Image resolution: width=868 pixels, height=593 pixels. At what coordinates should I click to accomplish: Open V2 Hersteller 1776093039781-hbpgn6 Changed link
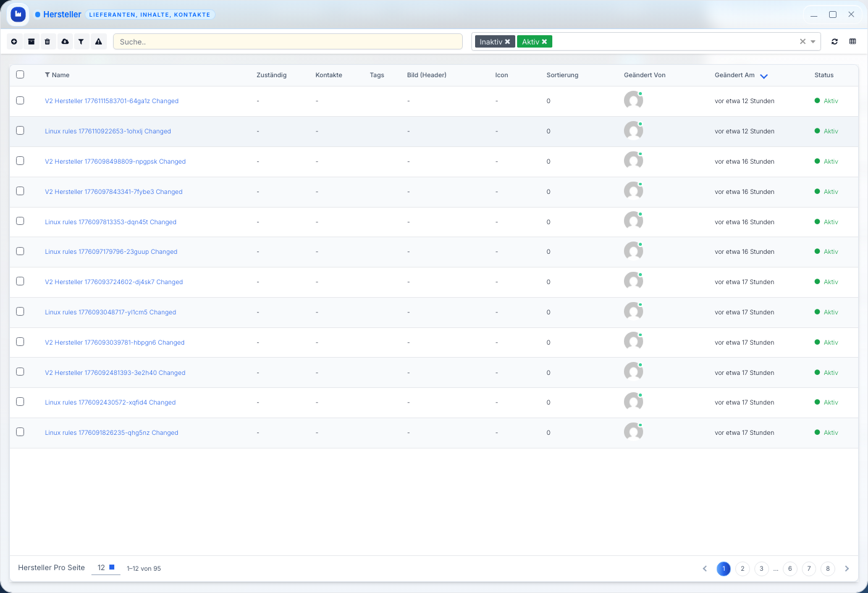click(114, 342)
